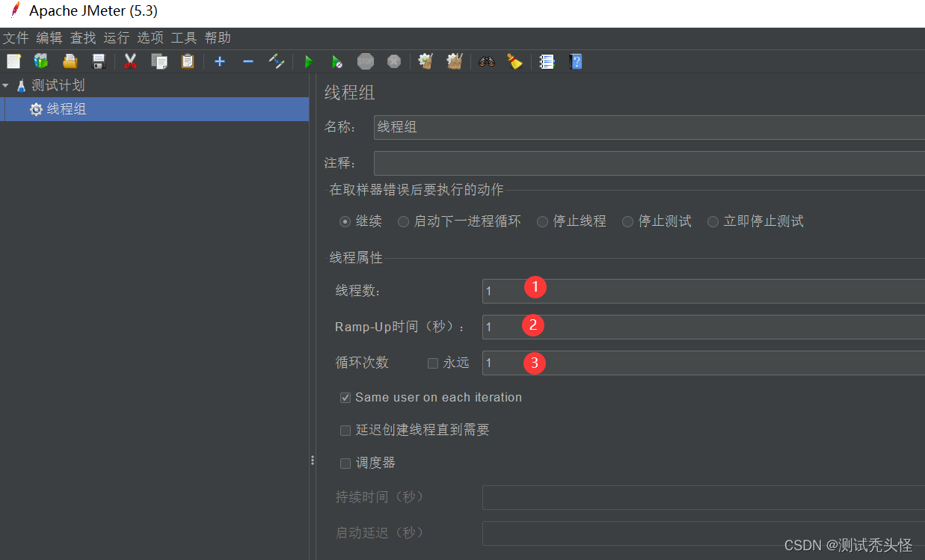Image resolution: width=925 pixels, height=560 pixels.
Task: Click the 注释 comment field
Action: [649, 163]
